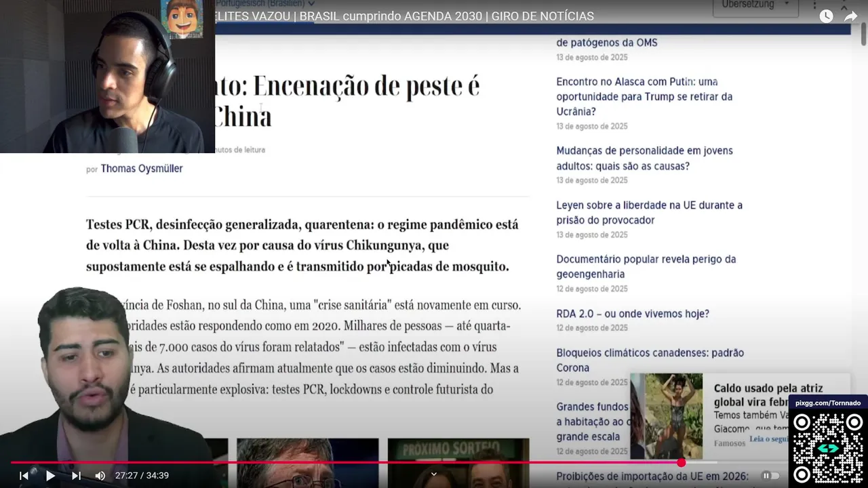Open 'Encontro no Alasca com Putin' article
868x488 pixels.
pos(644,96)
